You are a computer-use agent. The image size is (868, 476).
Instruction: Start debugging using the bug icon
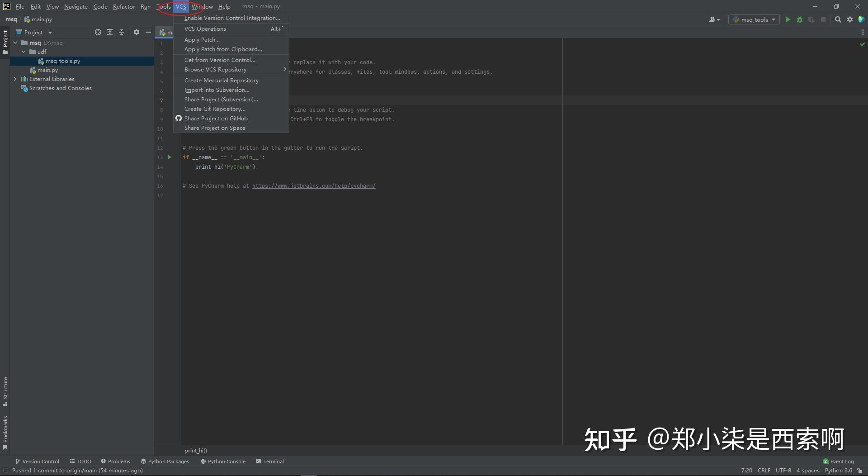[x=800, y=19]
